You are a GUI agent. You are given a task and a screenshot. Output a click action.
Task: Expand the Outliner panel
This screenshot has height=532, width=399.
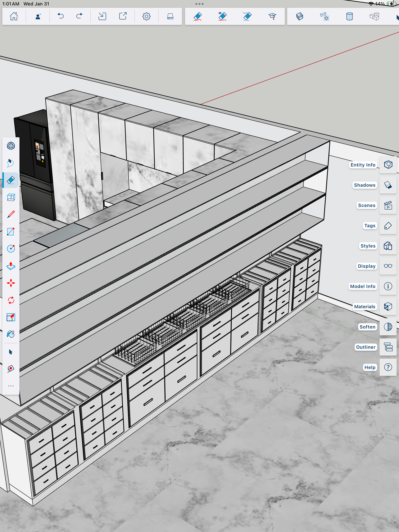tap(388, 347)
